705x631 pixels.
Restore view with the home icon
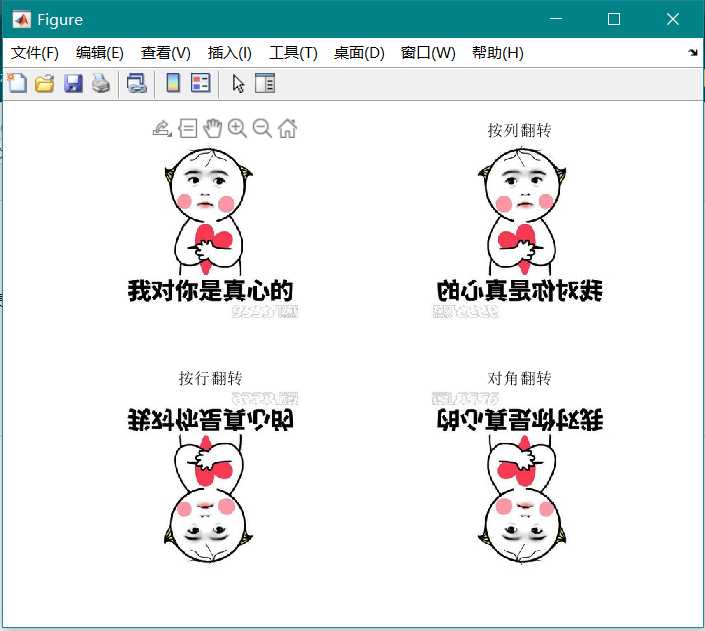click(x=288, y=129)
